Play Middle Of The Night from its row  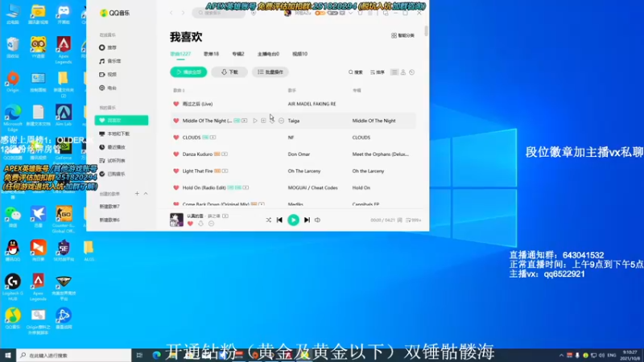[255, 121]
